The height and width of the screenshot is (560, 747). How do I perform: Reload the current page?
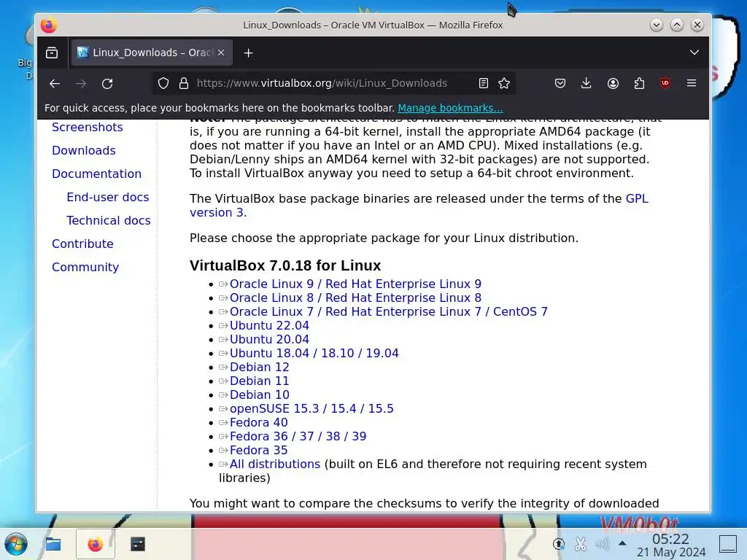point(107,84)
